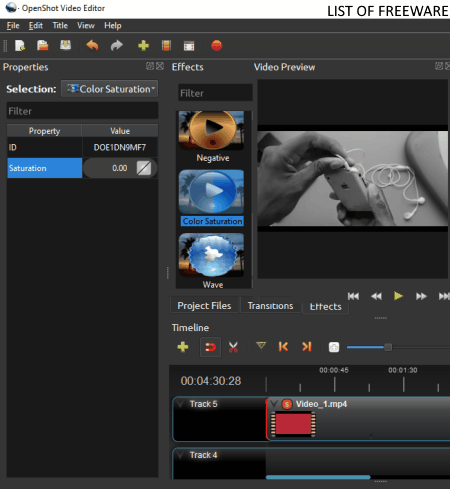Image resolution: width=450 pixels, height=489 pixels.
Task: Adjust the timeline zoom slider handle
Action: coord(388,347)
